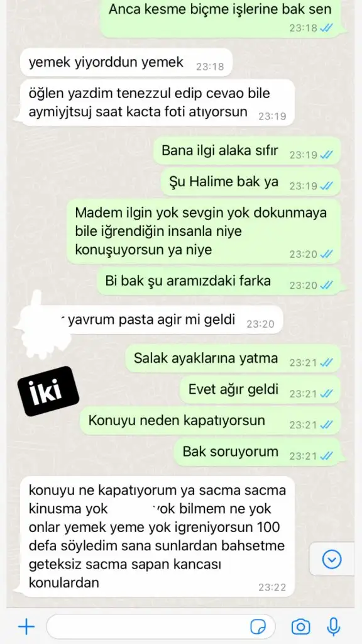Tap the "Evet ağır geldi" message

coord(260,389)
